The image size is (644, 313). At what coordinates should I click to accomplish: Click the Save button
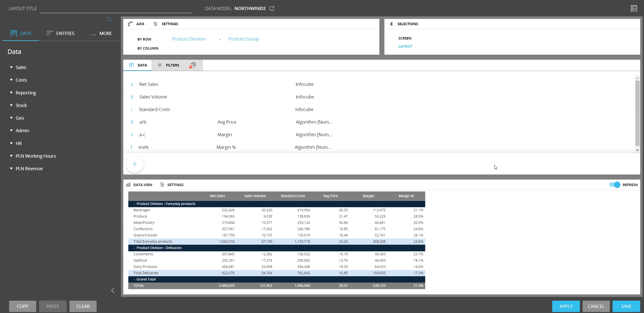coord(626,306)
